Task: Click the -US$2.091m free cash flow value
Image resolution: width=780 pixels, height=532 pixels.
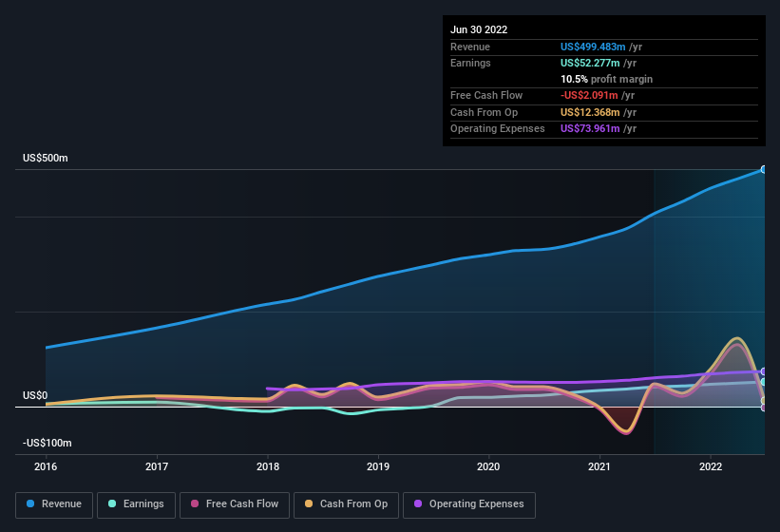Action: [589, 95]
